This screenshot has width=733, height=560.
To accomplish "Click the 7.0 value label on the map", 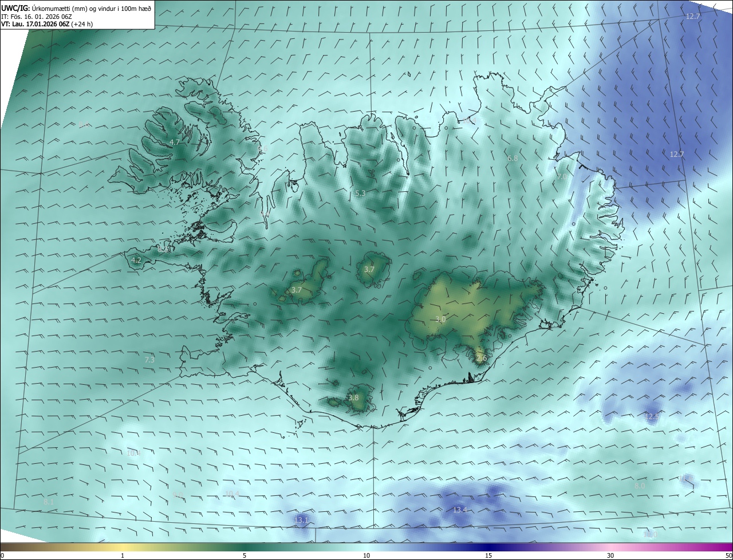I will (x=562, y=177).
